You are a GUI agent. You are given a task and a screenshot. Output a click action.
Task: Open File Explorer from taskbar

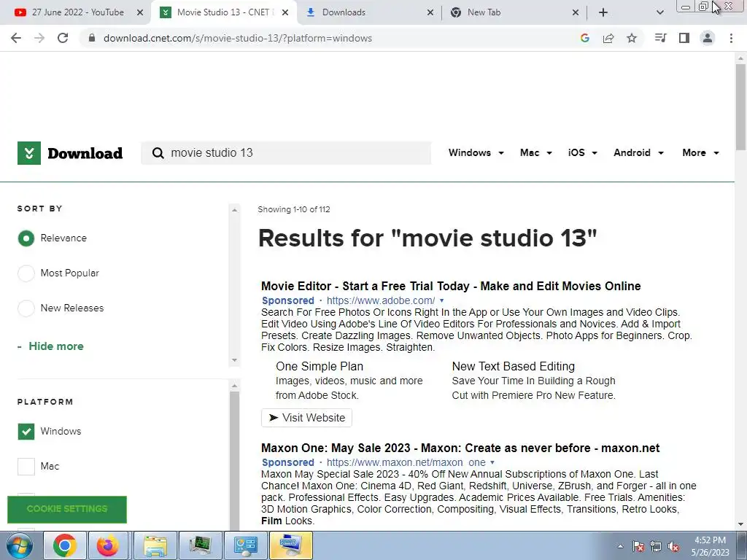tap(155, 545)
